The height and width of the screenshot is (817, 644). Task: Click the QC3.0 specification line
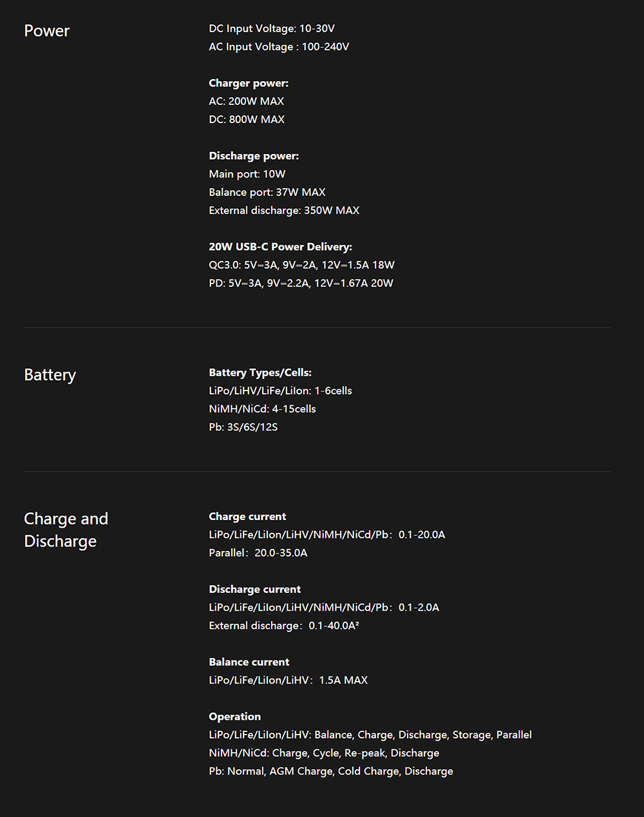click(x=301, y=265)
